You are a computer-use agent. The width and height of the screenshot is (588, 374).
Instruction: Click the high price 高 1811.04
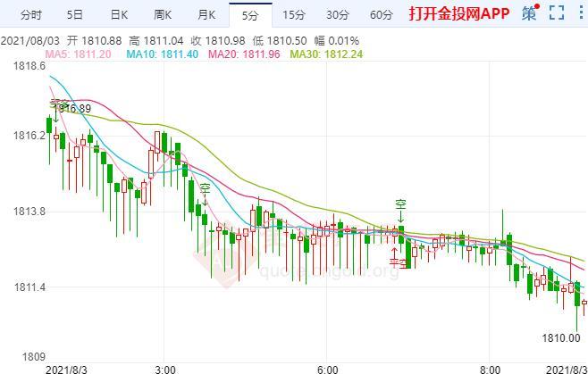(x=156, y=40)
